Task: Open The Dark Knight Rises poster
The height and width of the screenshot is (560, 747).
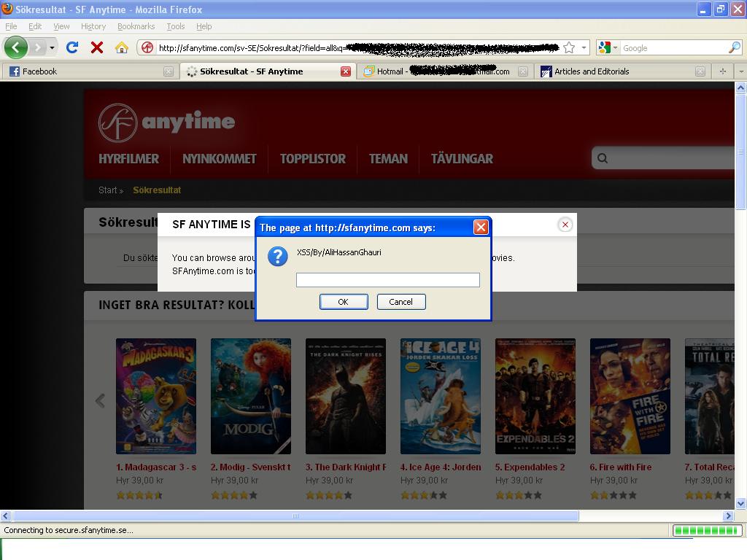Action: [x=345, y=396]
